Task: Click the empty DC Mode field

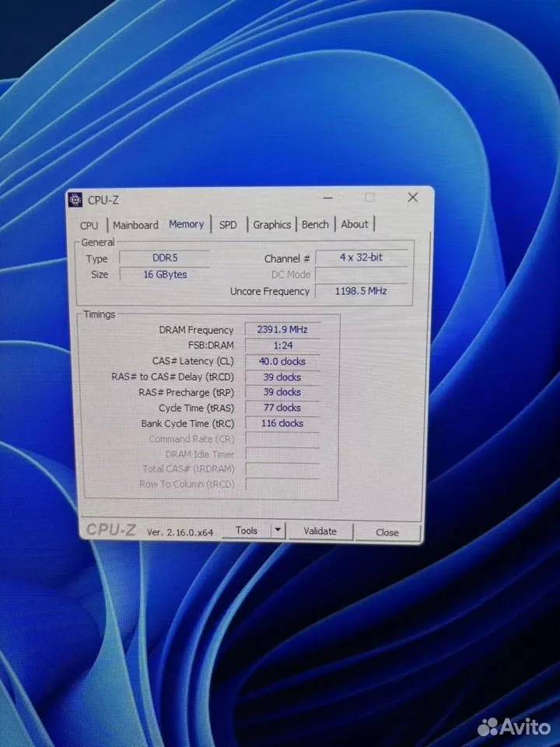Action: [x=362, y=274]
